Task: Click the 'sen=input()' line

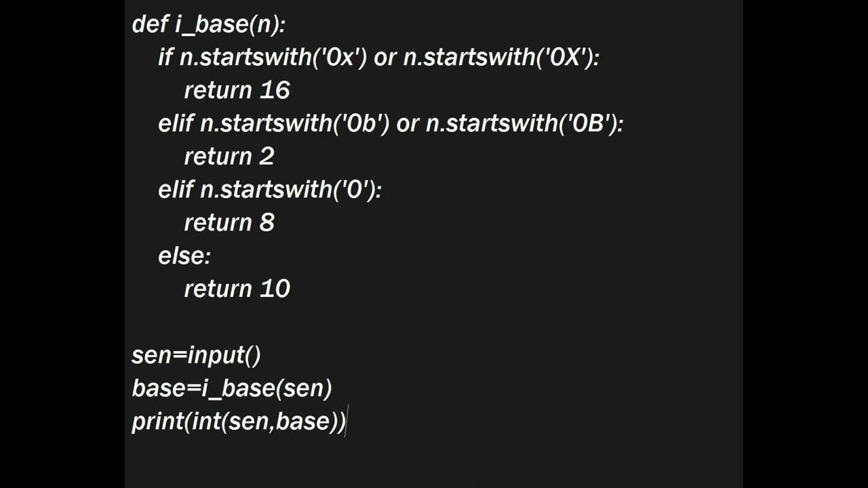Action: coord(196,356)
